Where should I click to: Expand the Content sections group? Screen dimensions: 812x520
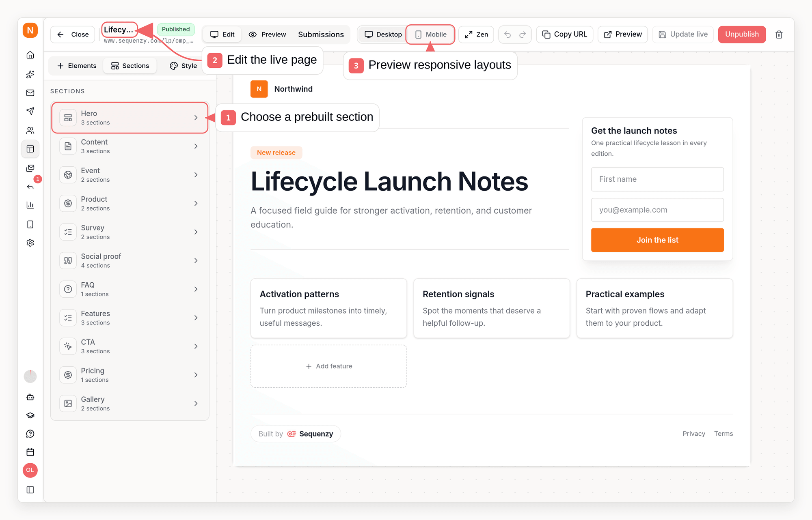130,146
